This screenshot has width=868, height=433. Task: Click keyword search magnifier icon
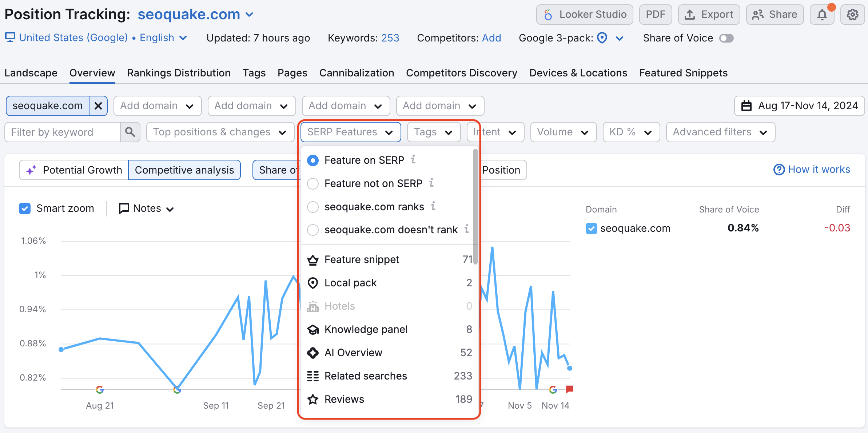coord(130,132)
